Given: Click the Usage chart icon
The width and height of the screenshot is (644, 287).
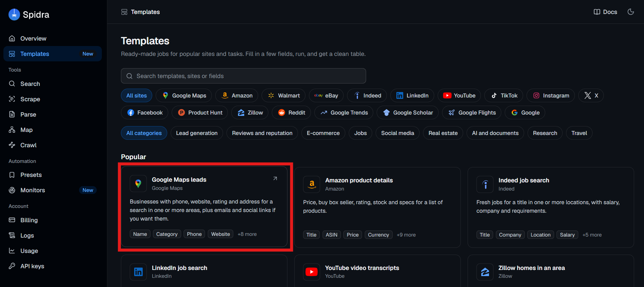Looking at the screenshot, I should 12,251.
